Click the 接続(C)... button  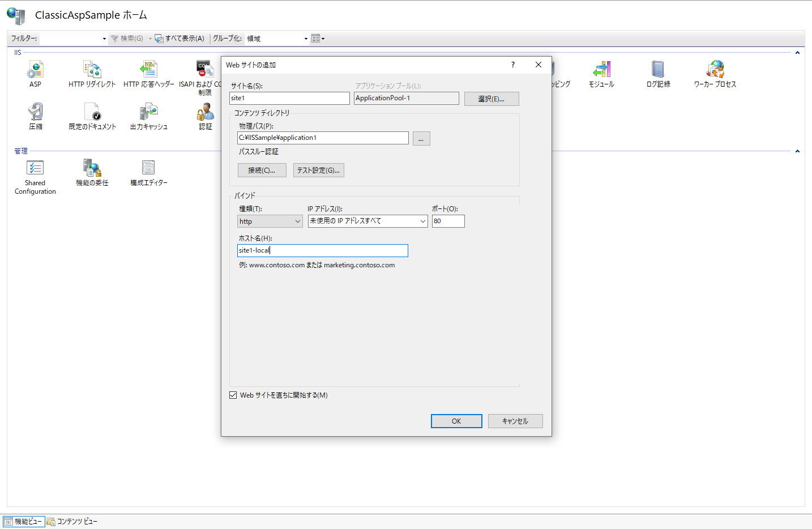(262, 170)
